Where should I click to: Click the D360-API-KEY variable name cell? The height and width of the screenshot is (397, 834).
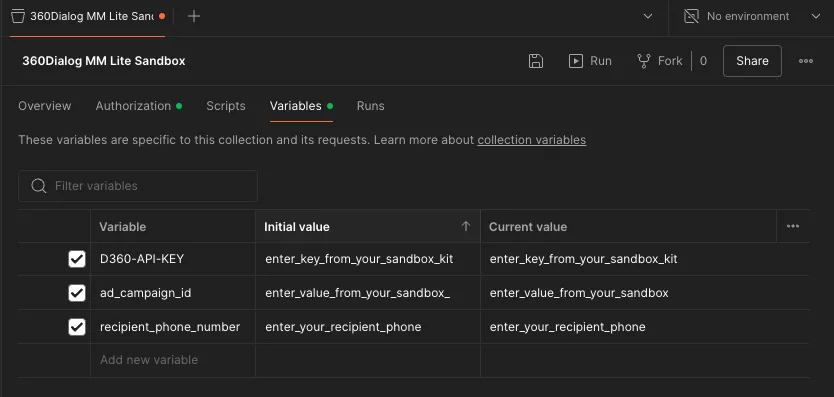point(172,259)
